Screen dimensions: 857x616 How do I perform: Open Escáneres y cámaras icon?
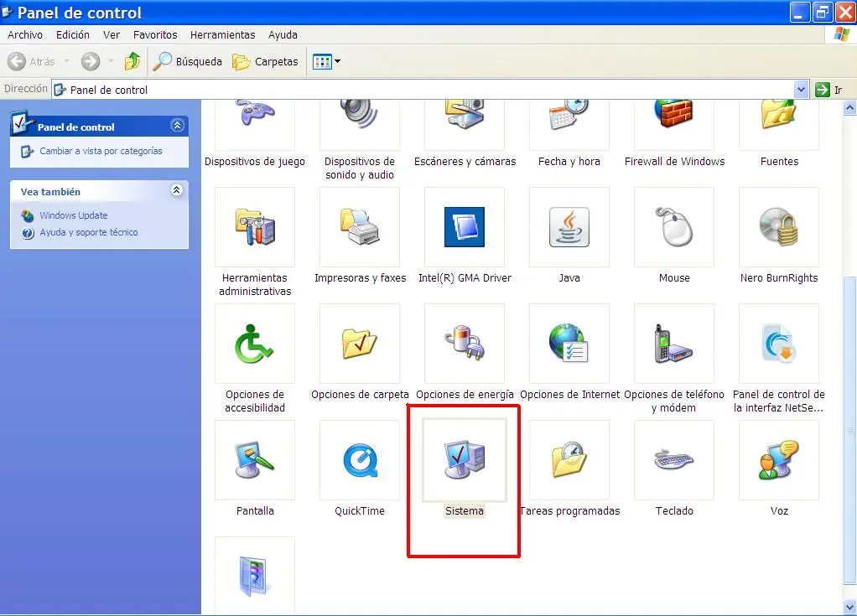pyautogui.click(x=465, y=124)
